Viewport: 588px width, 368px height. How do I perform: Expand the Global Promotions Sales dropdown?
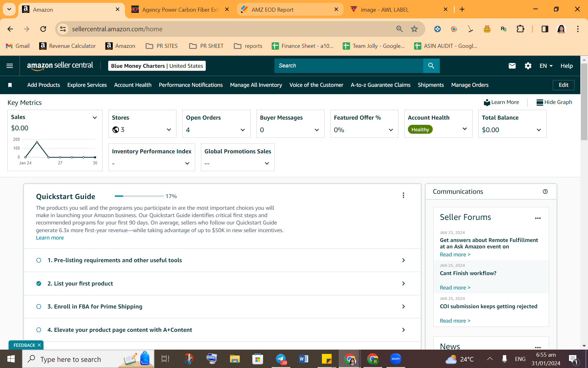(x=267, y=163)
